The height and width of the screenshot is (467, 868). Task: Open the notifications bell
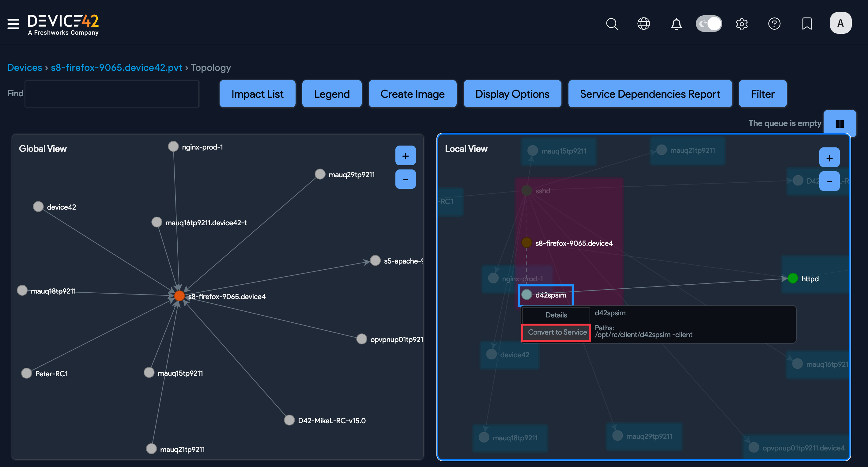(x=676, y=24)
